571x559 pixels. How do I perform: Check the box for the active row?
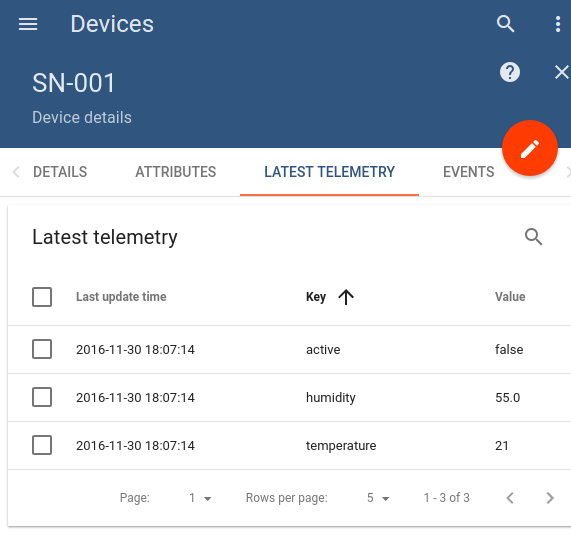click(x=42, y=349)
